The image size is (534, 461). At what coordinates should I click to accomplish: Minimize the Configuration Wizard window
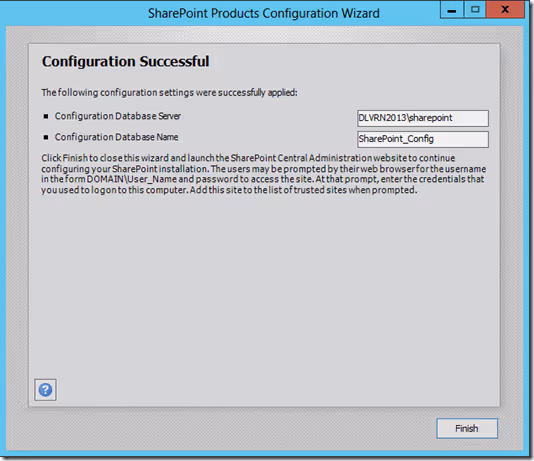452,10
